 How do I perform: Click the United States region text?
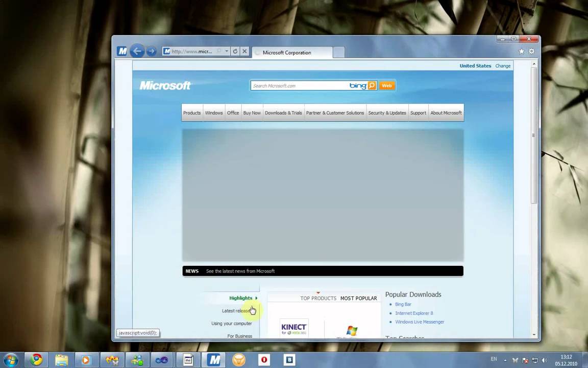click(475, 66)
